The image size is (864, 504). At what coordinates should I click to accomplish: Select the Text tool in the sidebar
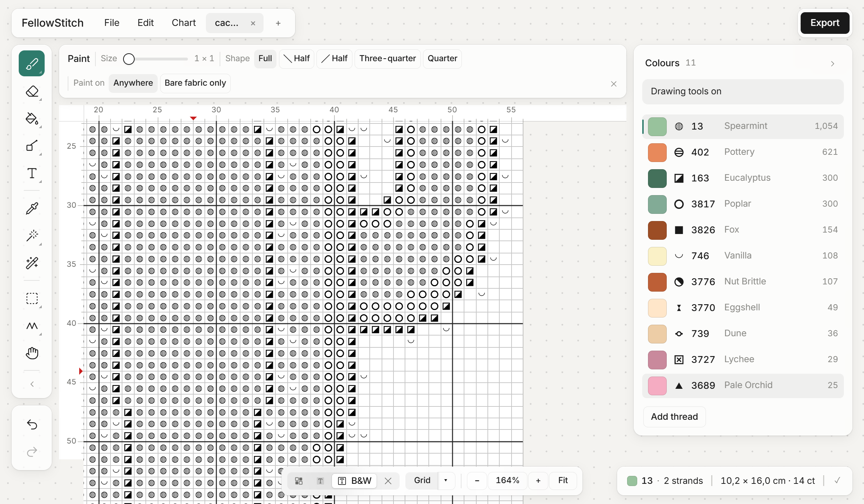(x=32, y=173)
